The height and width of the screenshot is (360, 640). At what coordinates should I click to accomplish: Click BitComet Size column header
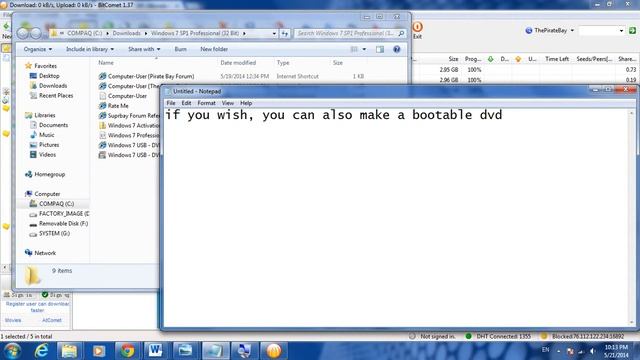(x=453, y=59)
